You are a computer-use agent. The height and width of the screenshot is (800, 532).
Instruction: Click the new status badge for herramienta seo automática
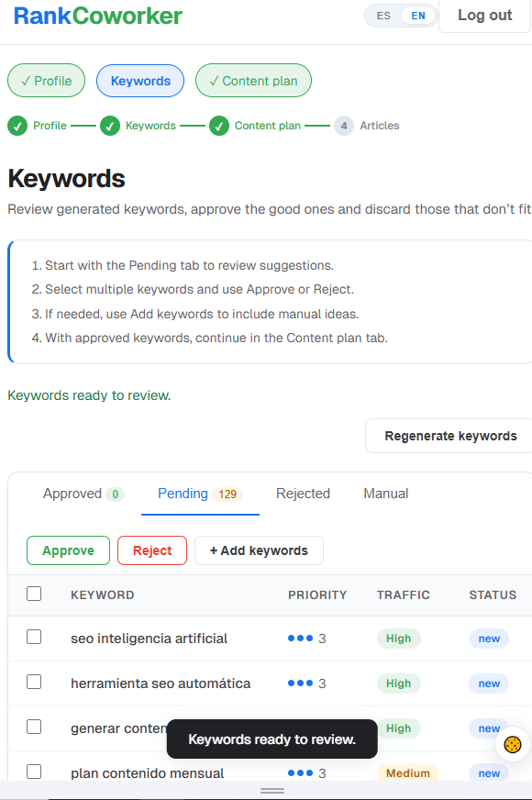pyautogui.click(x=489, y=683)
